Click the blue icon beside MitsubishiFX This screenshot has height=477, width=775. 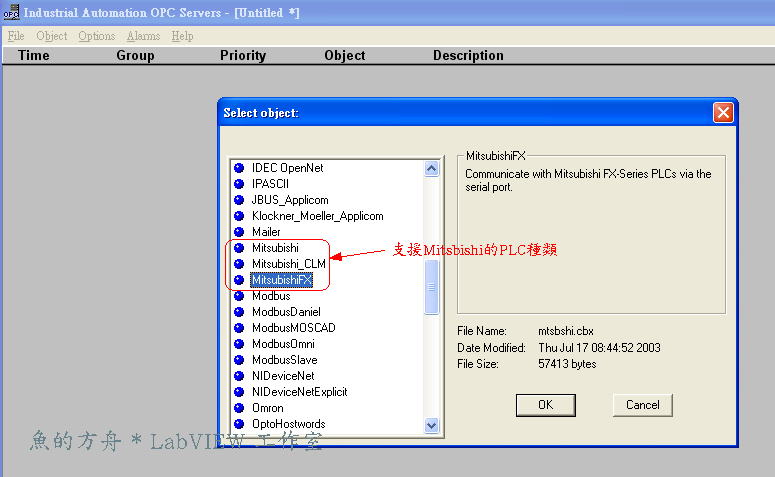point(239,280)
